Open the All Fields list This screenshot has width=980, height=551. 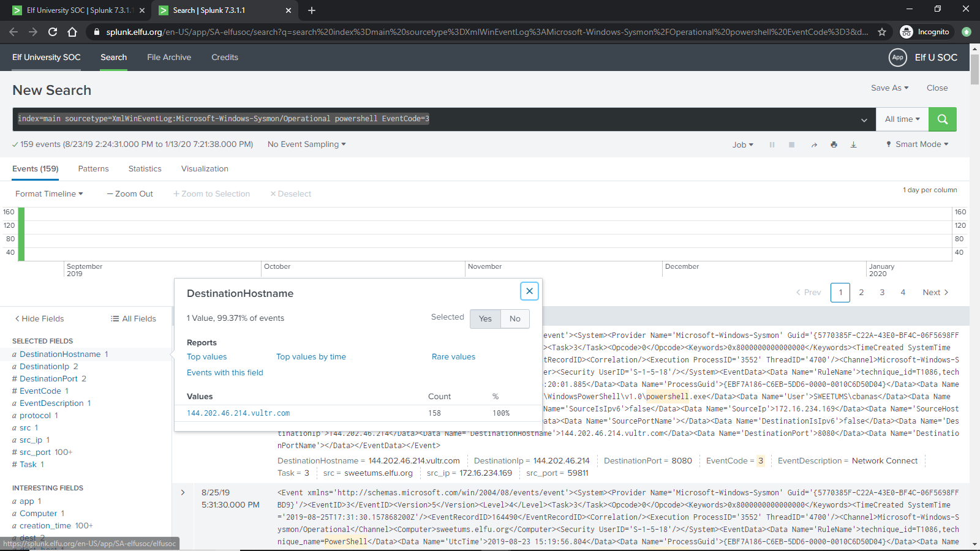pos(134,319)
